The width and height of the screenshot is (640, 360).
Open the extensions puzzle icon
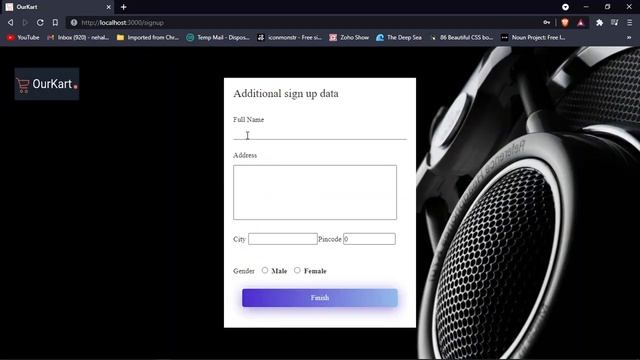click(x=599, y=22)
